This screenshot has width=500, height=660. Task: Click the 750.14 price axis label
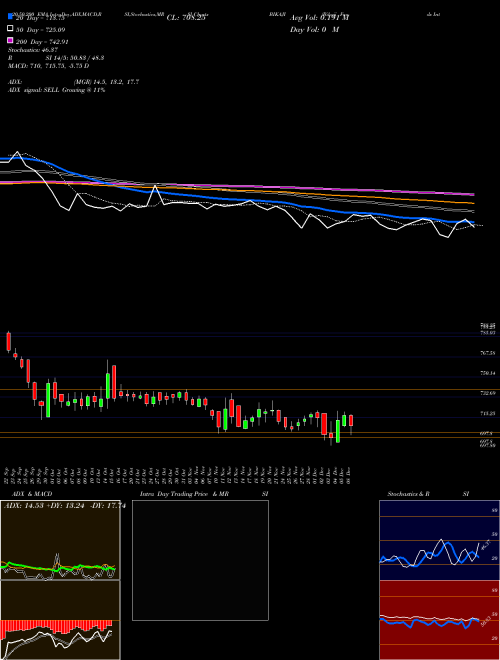488,373
